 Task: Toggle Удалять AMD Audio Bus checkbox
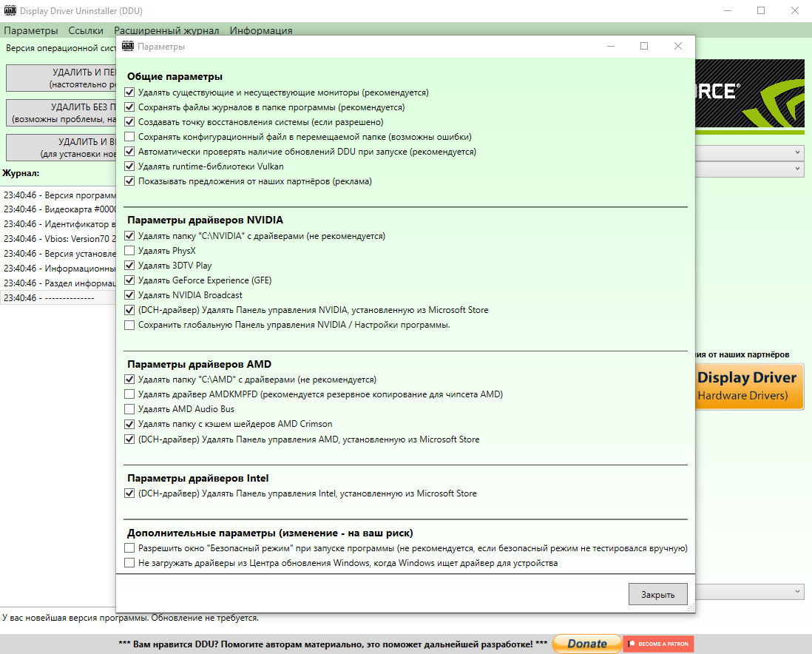129,409
